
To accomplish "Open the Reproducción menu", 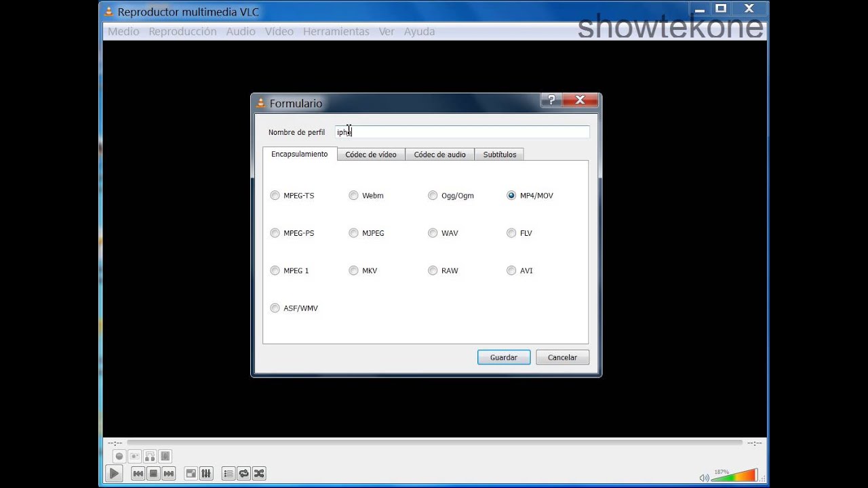I will coord(182,31).
